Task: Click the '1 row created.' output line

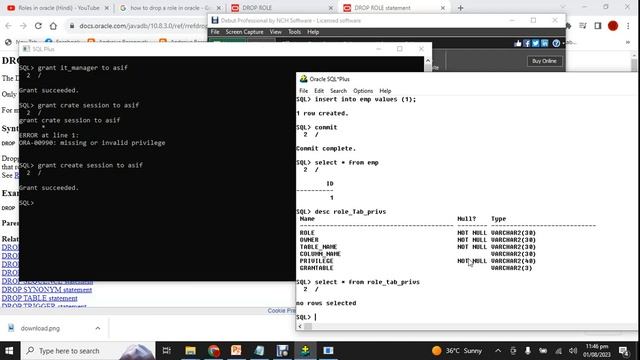Action: (322, 113)
